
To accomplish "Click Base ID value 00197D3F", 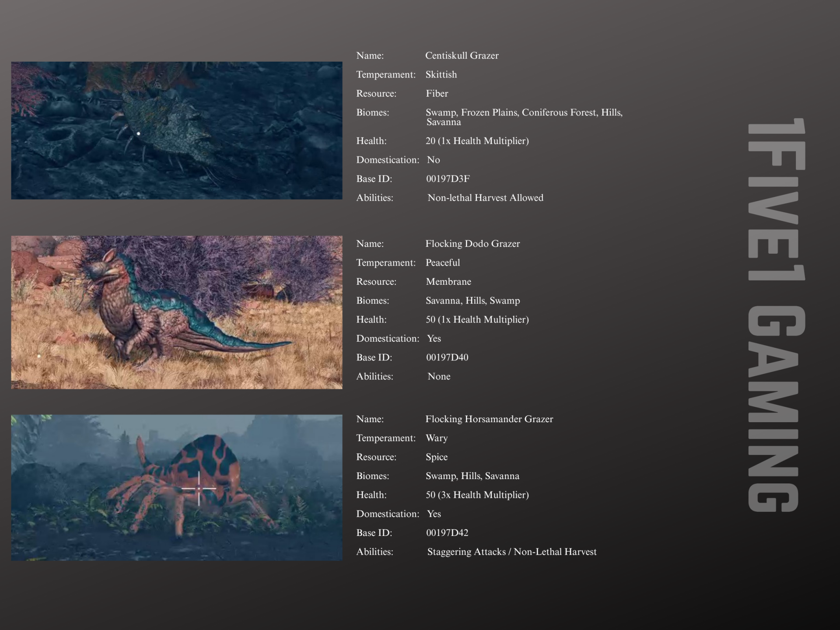I will 448,178.
